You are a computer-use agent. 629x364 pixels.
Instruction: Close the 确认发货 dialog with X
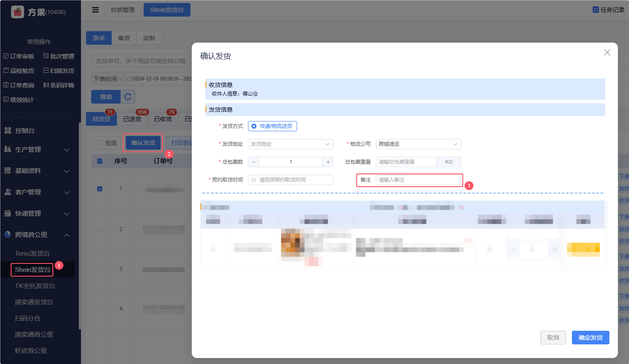pyautogui.click(x=607, y=52)
